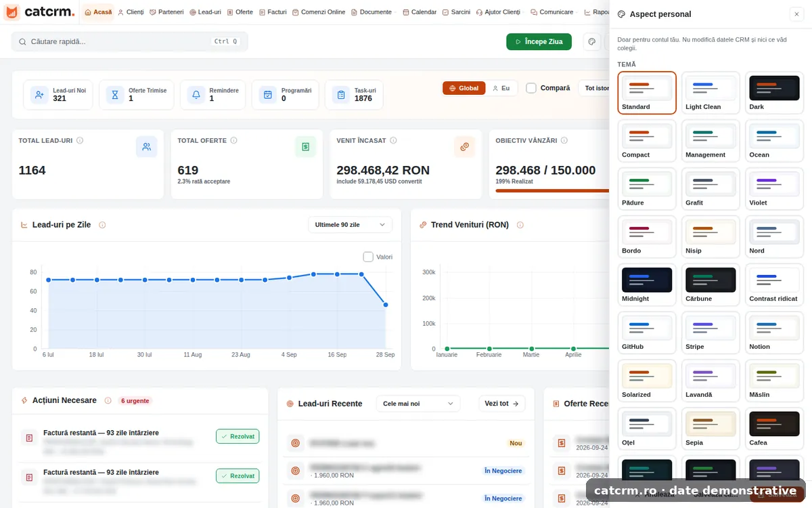Click the Începe Ziua button

coord(539,41)
